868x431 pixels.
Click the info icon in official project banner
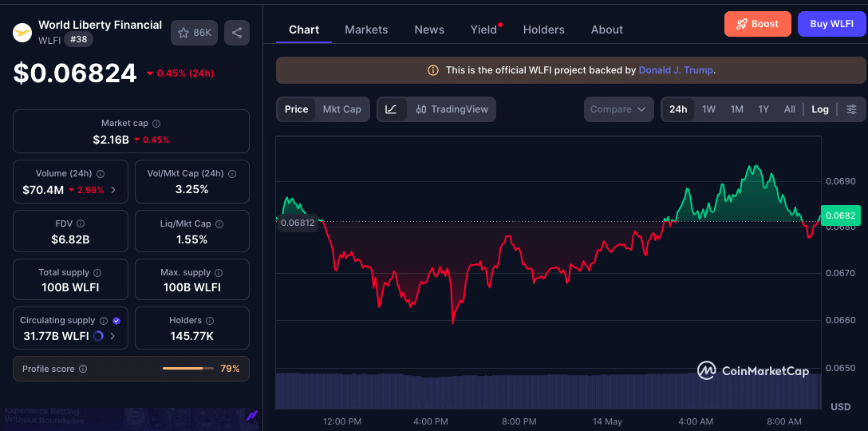(x=433, y=70)
